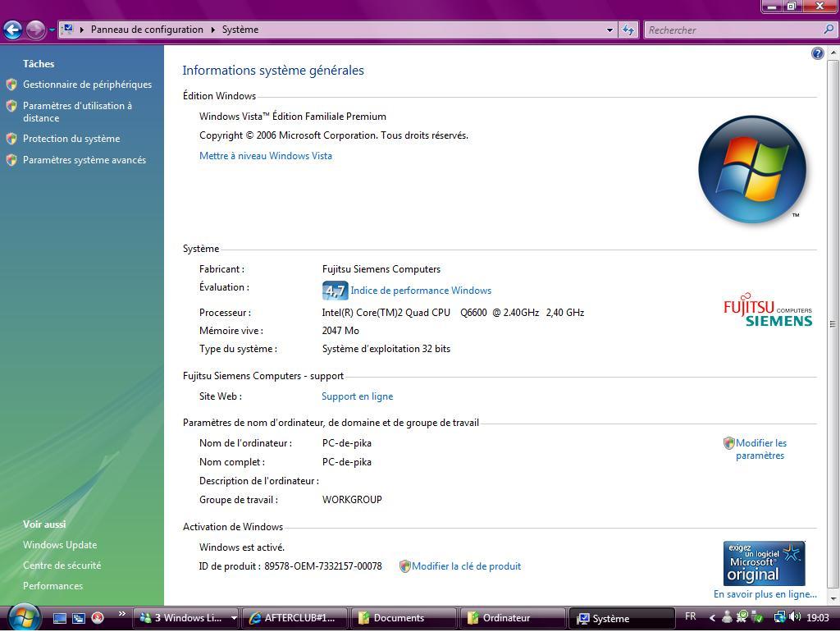Select Système in the address breadcrumb
The height and width of the screenshot is (632, 840).
tap(240, 30)
